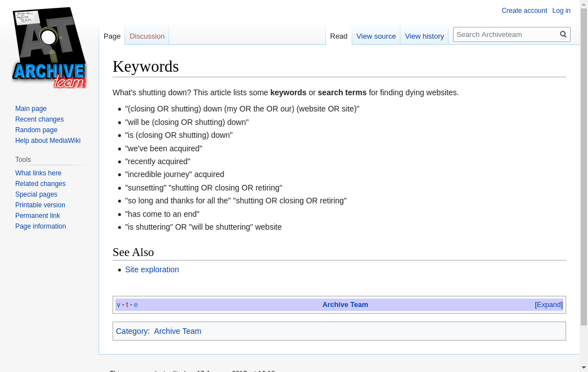Screen dimensions: 588x372
Task: Open Page information in Tools
Action: [x=40, y=226]
